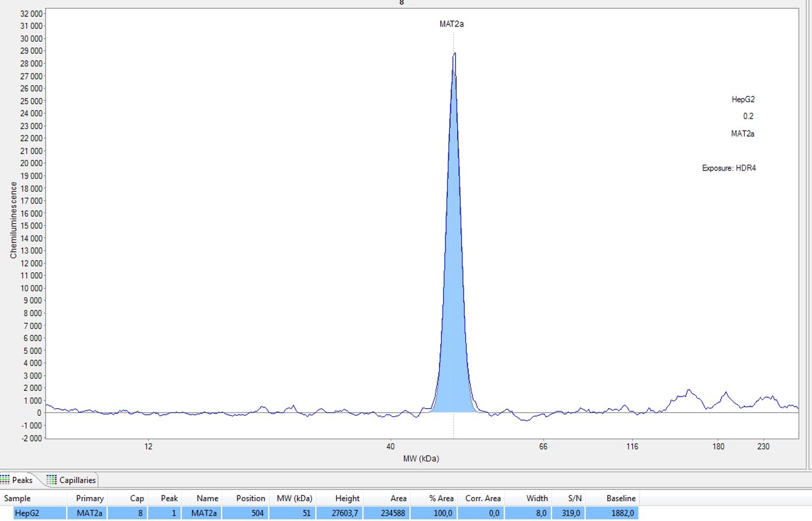This screenshot has width=812, height=521.
Task: Sort peaks by MW (kDa) header
Action: point(294,498)
